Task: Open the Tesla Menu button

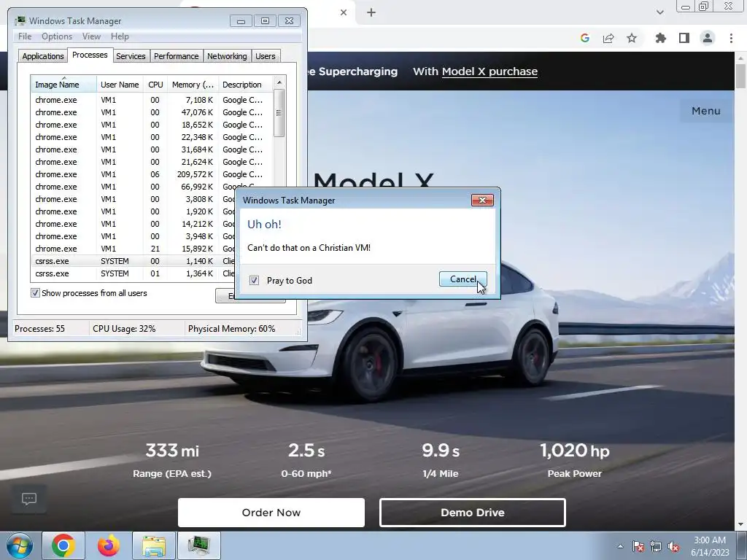Action: [705, 111]
